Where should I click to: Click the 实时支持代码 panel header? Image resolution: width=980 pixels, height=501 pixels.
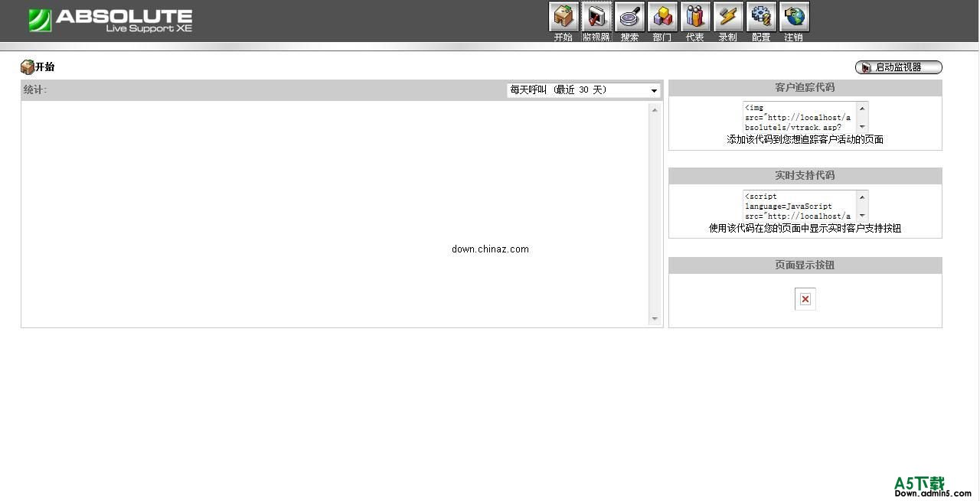805,176
